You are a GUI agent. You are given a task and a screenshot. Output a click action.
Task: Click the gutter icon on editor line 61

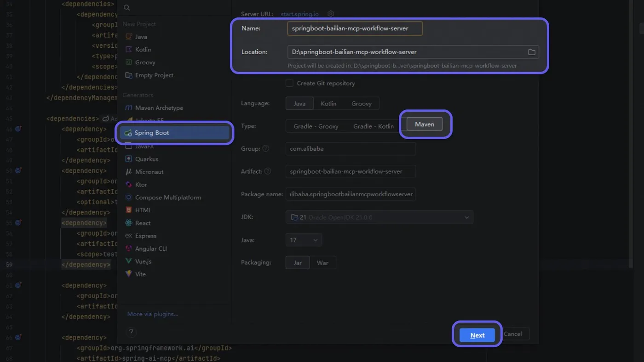click(18, 285)
